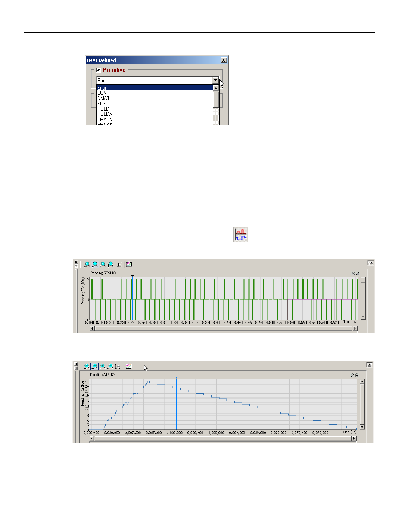Click third zoom icon in SCSI graph toolbar
411x532 pixels.
click(103, 264)
